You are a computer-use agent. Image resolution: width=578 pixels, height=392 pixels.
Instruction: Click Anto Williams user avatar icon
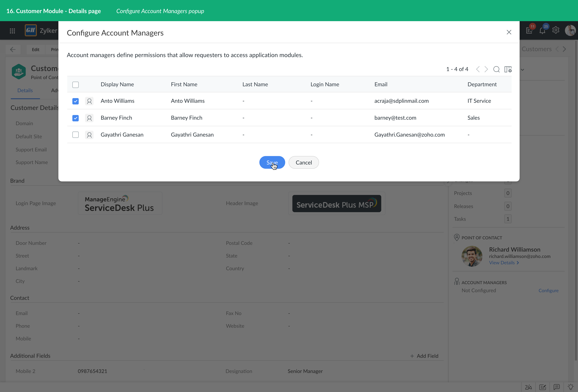pyautogui.click(x=89, y=101)
